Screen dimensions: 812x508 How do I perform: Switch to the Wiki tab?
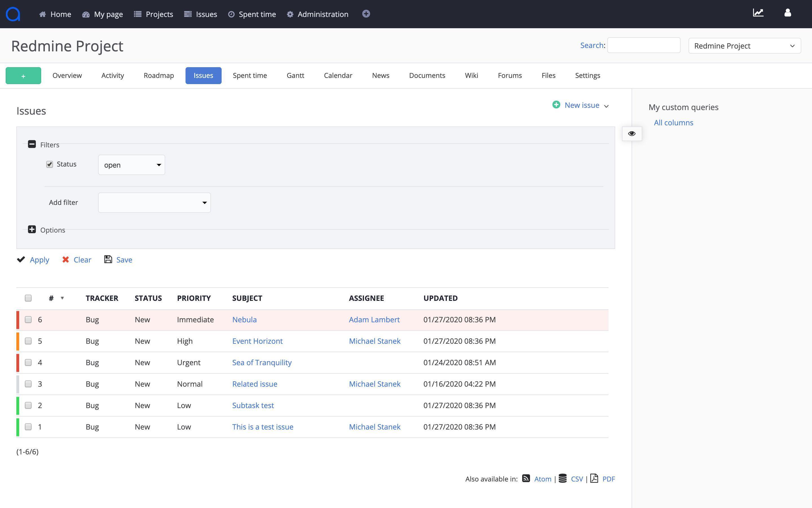tap(471, 76)
